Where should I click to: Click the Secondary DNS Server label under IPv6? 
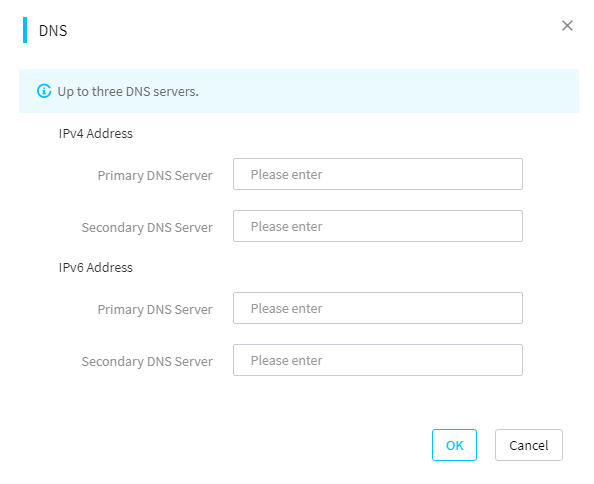tap(147, 362)
